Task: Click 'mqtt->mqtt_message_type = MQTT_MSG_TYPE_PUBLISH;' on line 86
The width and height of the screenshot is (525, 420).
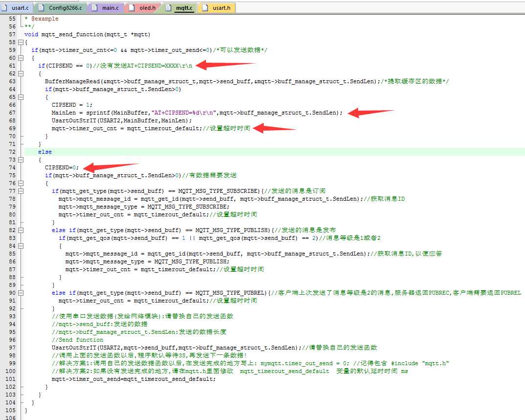Action: [x=147, y=261]
